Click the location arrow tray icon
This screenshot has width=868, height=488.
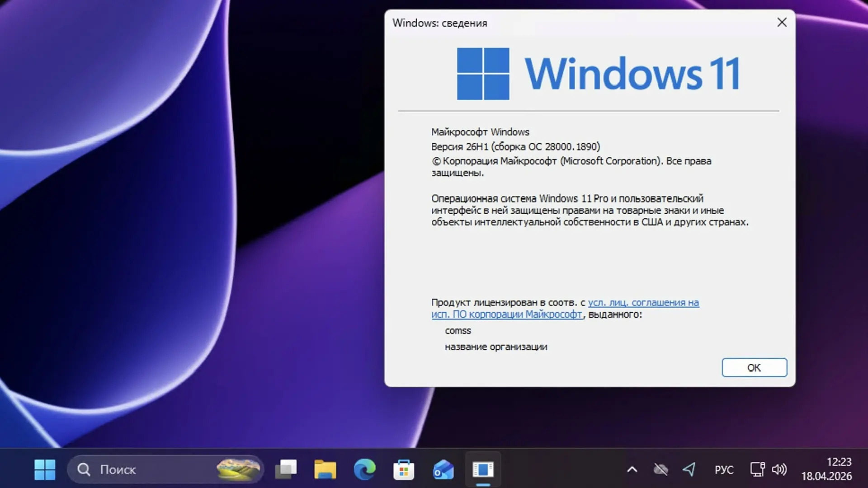[x=689, y=469]
